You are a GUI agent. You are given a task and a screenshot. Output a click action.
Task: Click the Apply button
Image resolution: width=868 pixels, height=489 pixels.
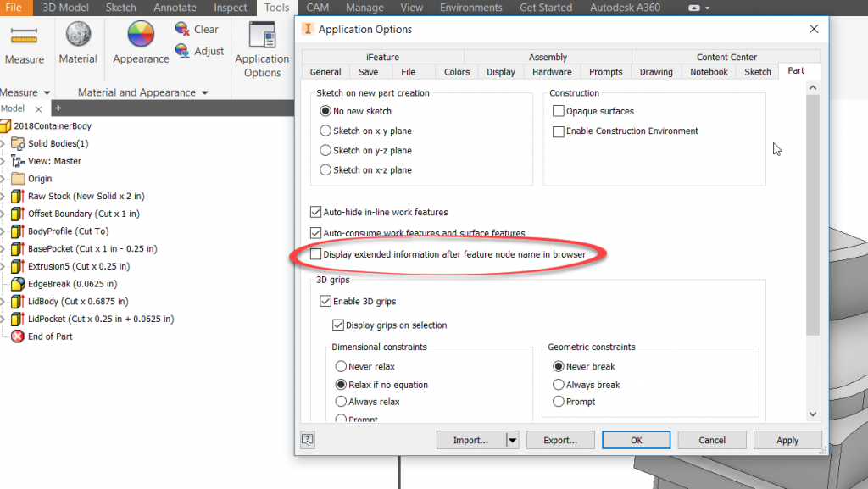coord(787,440)
